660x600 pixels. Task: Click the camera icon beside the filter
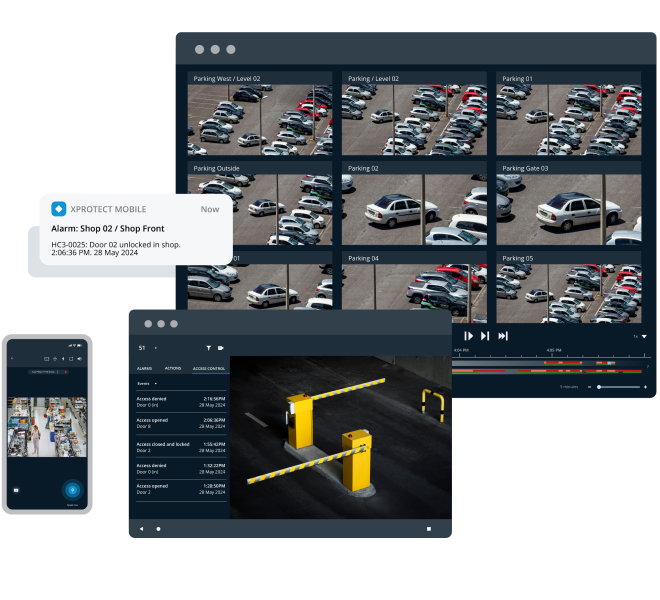(x=221, y=348)
